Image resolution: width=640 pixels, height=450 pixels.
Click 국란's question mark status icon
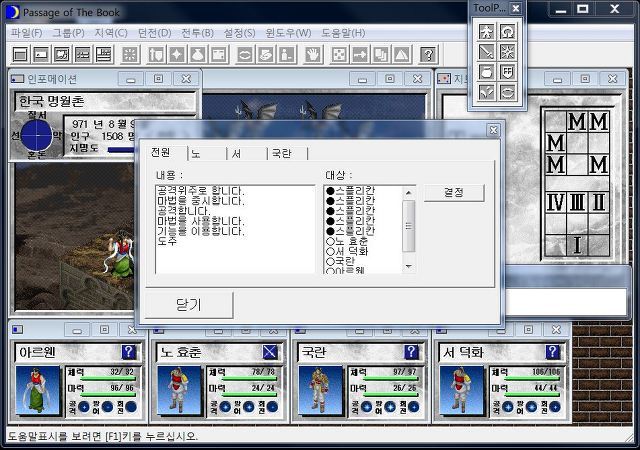coord(411,352)
